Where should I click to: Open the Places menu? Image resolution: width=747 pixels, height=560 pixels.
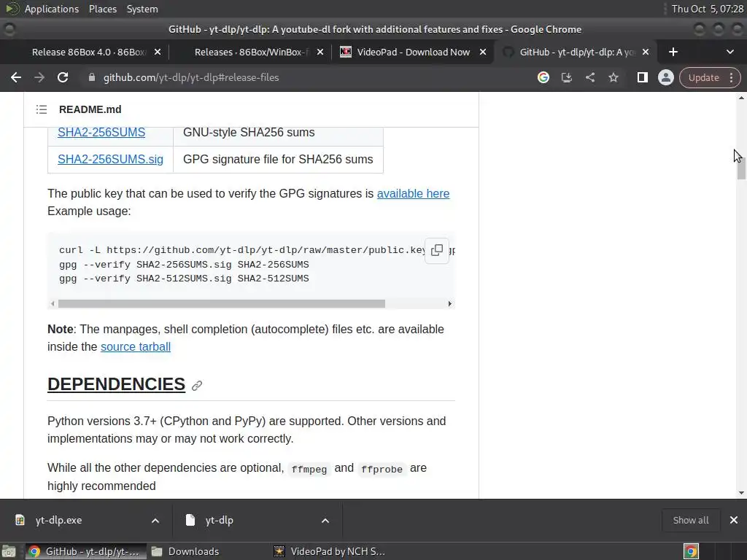[x=102, y=9]
